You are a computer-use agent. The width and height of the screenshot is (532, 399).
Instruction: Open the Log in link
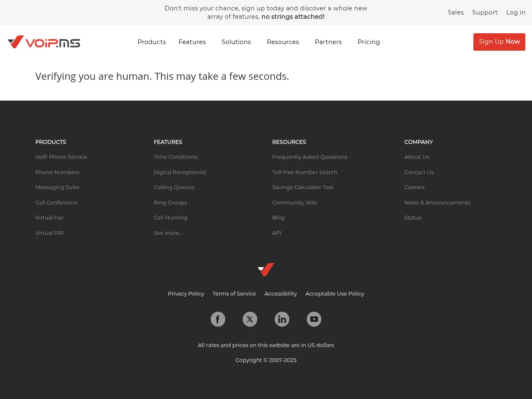coord(516,12)
